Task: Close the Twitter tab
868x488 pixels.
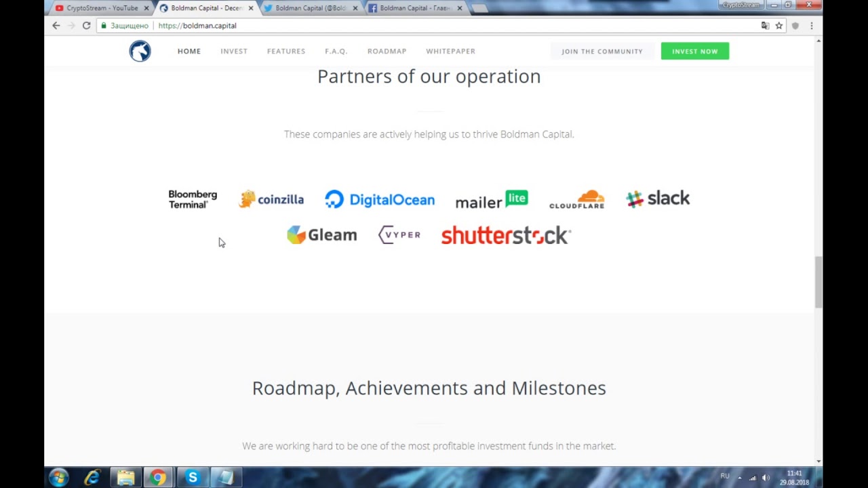Action: click(355, 8)
